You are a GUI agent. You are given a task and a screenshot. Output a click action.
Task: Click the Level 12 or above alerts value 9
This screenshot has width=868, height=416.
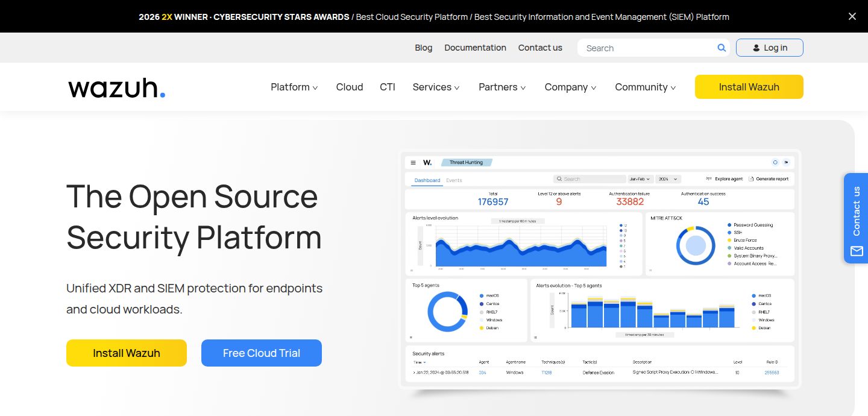coord(559,202)
